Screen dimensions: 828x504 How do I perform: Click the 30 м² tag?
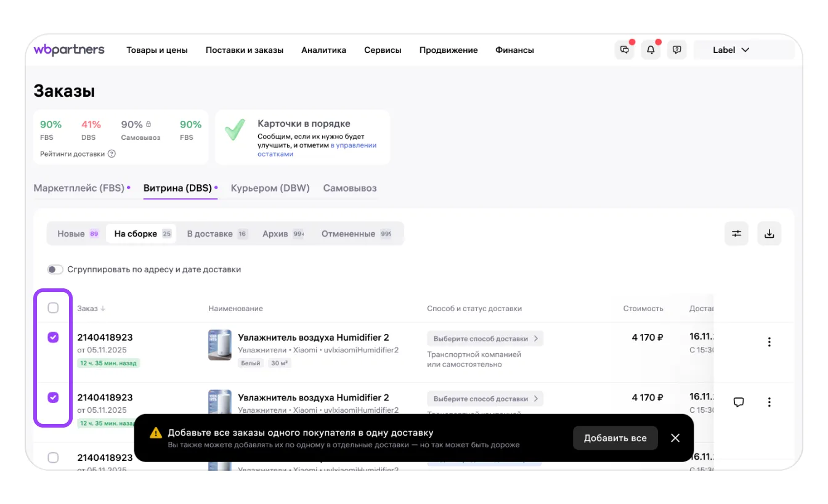(280, 364)
